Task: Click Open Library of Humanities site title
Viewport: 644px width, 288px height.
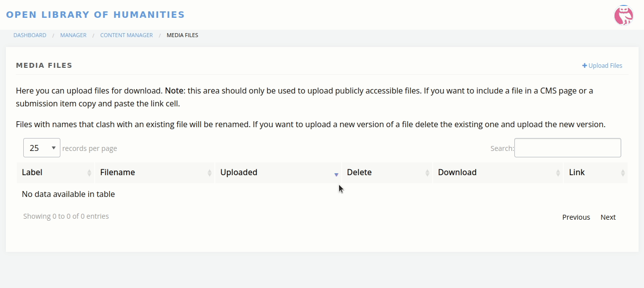Action: [95, 15]
